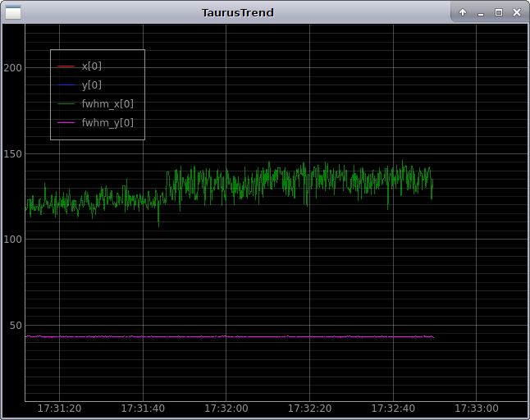Click the 17:32:00 time axis label
Screen dimensions: 530x420
tap(226, 408)
